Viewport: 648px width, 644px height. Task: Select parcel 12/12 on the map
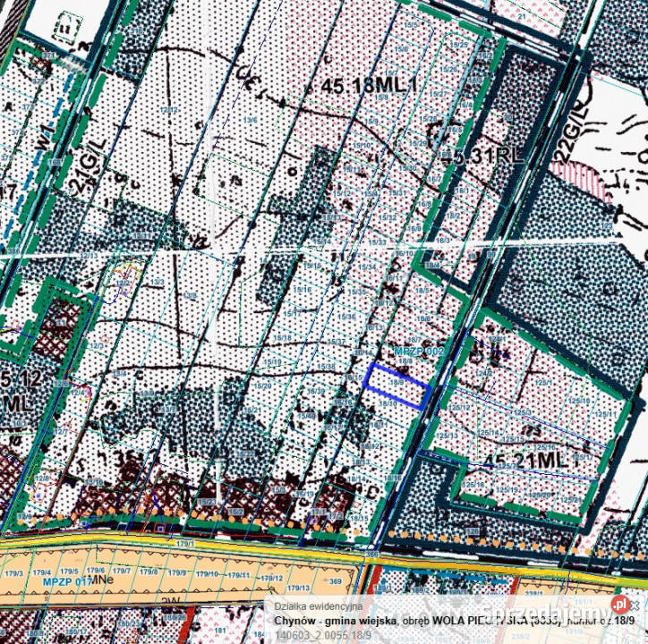tap(168, 110)
